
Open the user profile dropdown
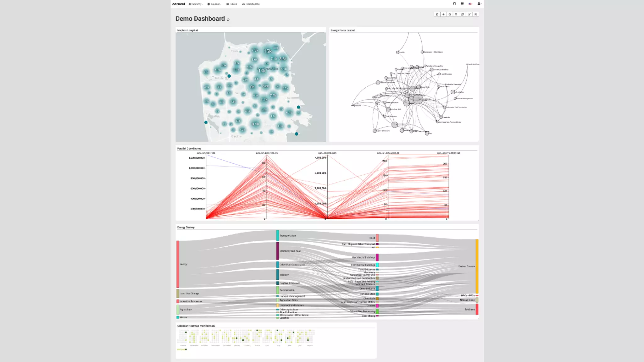click(479, 4)
